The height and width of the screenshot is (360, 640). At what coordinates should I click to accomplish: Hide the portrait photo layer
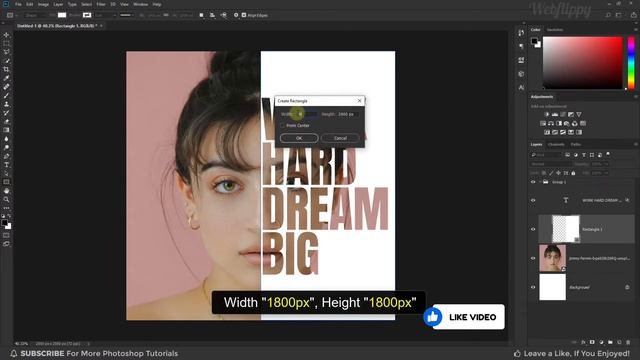pyautogui.click(x=533, y=258)
